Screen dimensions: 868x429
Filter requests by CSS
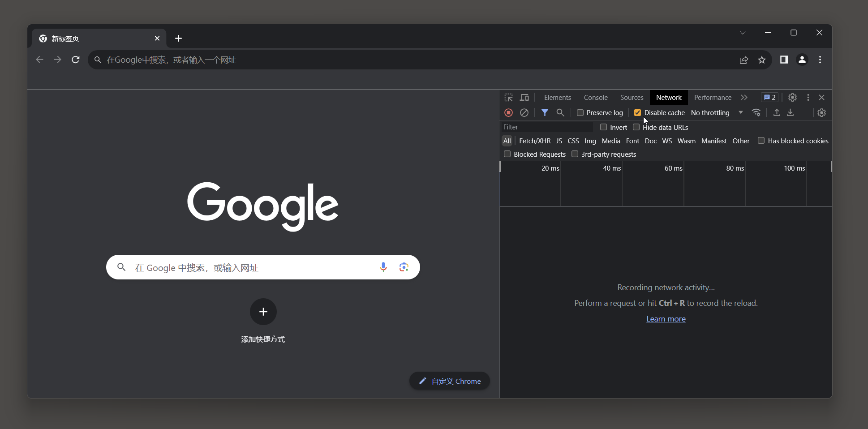tap(573, 141)
